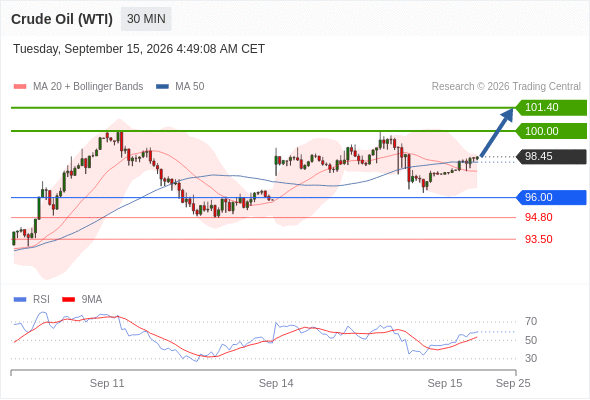This screenshot has width=590, height=400.
Task: Click the 94.80 red support label
Action: pyautogui.click(x=538, y=217)
